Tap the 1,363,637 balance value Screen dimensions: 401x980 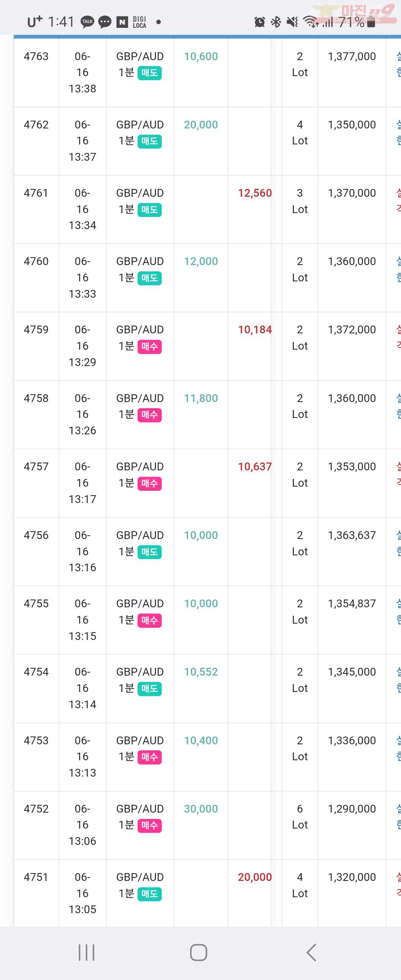352,535
